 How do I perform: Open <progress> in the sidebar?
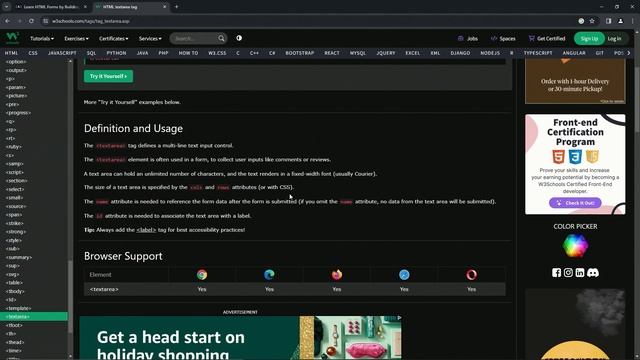[x=18, y=113]
